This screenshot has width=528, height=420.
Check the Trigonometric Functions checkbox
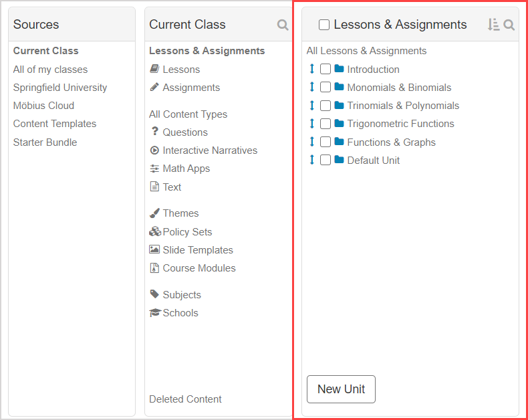[x=325, y=124]
